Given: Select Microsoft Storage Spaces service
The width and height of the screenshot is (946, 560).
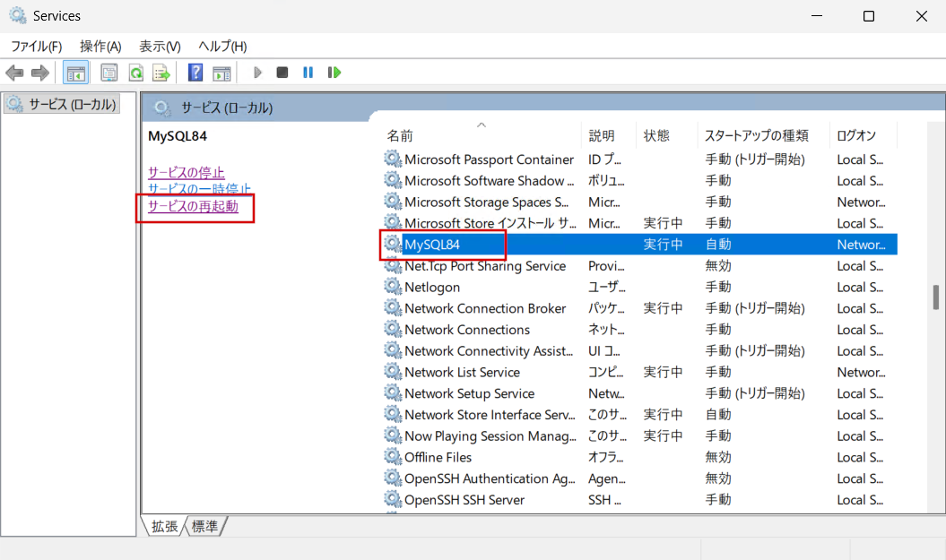Looking at the screenshot, I should tap(486, 202).
